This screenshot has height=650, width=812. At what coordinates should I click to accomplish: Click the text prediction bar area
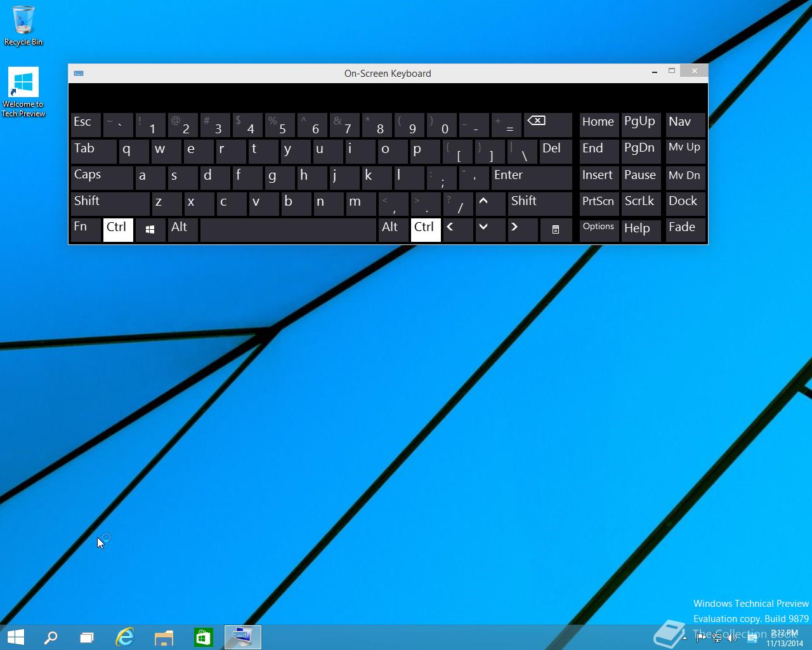pos(388,97)
